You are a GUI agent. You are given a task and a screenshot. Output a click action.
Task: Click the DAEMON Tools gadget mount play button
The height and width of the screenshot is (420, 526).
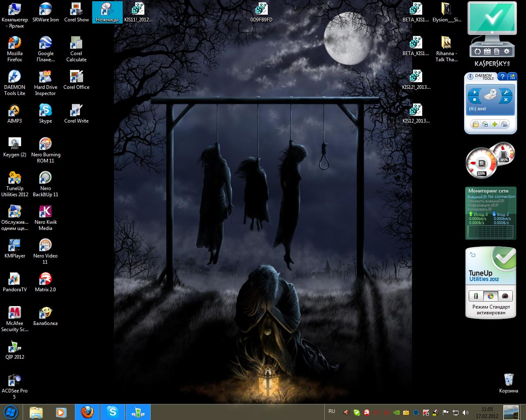point(475,92)
